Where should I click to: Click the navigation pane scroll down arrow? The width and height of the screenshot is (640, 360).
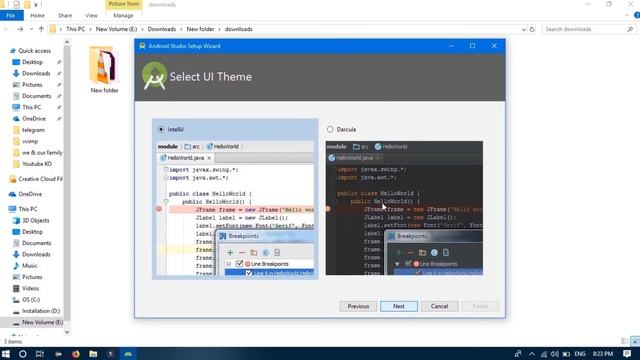[x=67, y=332]
